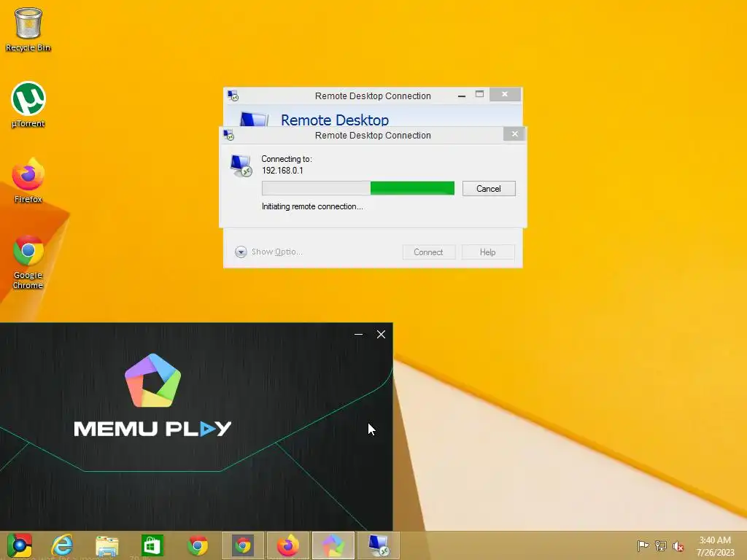Open Help in Remote Desktop Connection
This screenshot has height=560, width=747.
[488, 252]
